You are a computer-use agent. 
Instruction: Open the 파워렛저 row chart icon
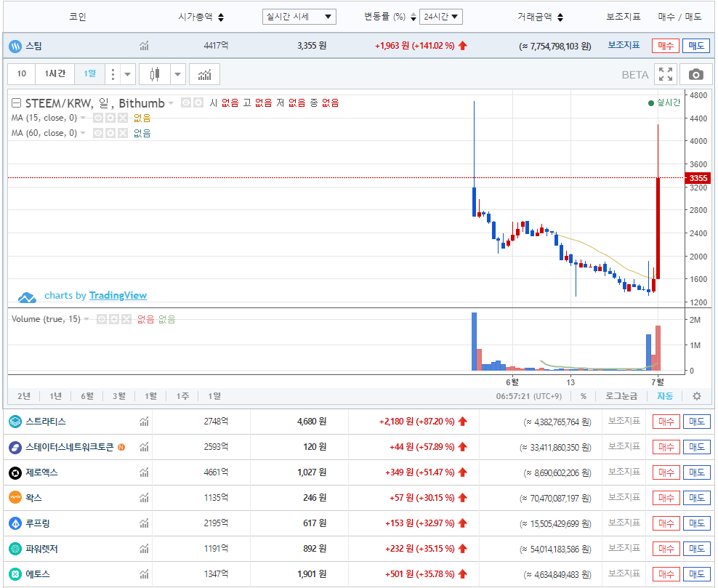pyautogui.click(x=144, y=549)
